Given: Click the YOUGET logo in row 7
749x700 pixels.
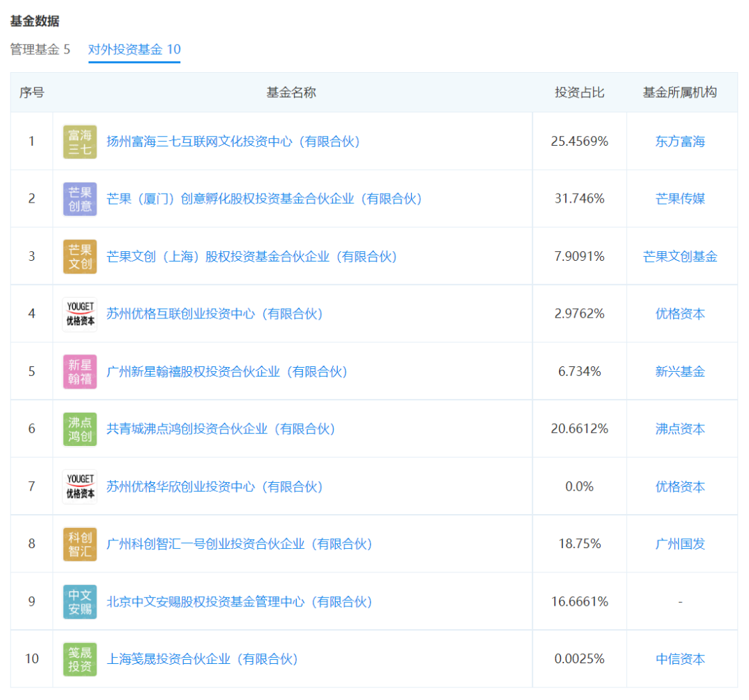Looking at the screenshot, I should tap(80, 487).
